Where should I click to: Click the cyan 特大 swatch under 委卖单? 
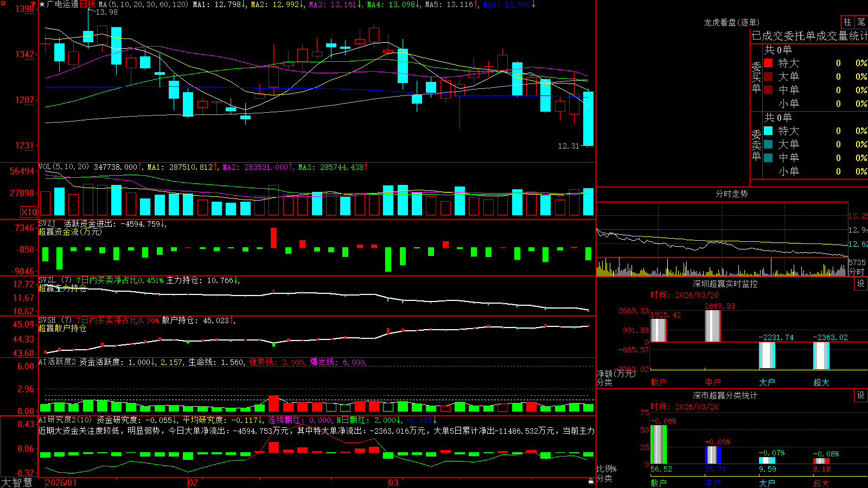(768, 131)
